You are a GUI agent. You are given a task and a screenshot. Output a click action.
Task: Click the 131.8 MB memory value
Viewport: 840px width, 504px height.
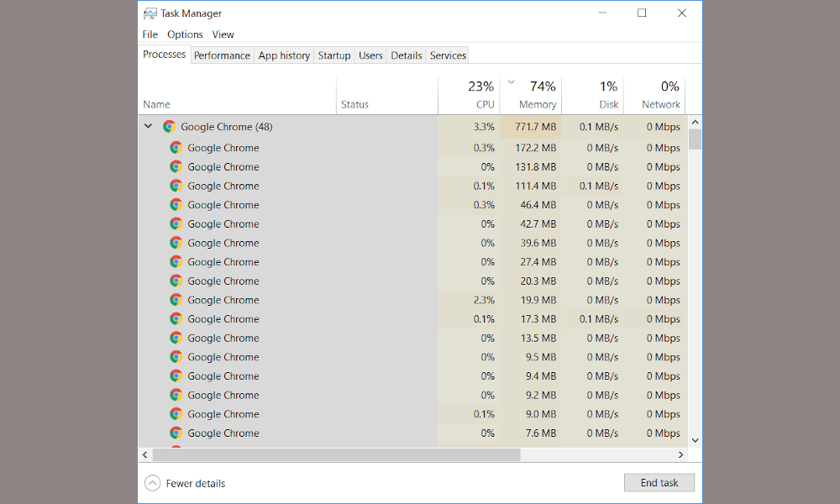click(x=536, y=166)
